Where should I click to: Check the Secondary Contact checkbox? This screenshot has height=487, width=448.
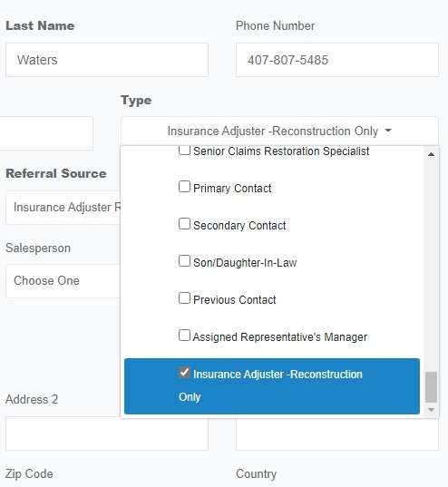pos(184,224)
